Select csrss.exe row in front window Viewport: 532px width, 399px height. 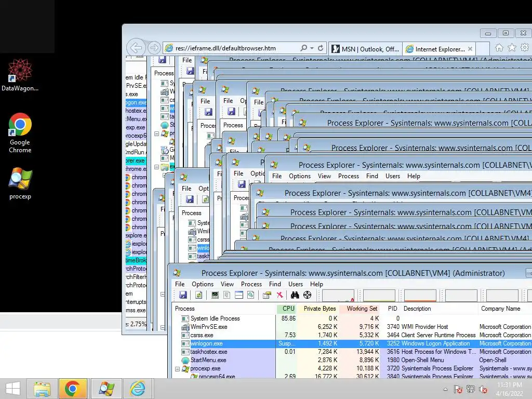click(x=352, y=335)
